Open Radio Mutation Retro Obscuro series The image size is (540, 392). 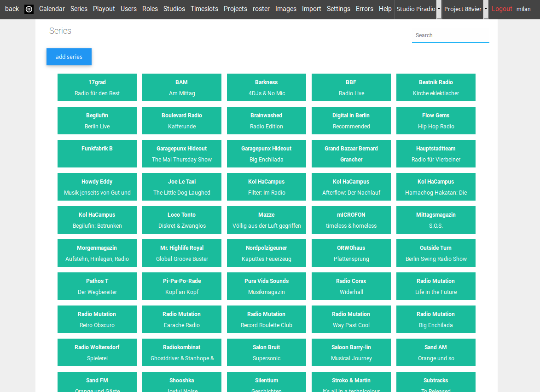coord(97,319)
